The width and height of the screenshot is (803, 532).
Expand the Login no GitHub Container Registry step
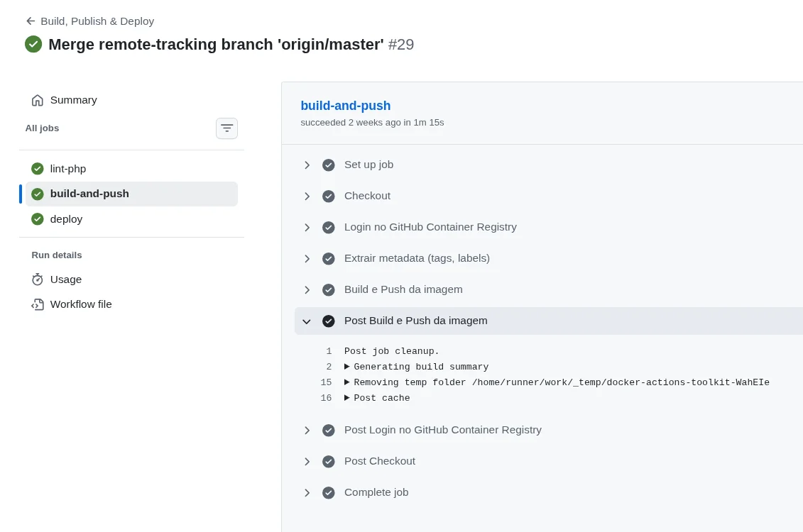[x=307, y=227]
